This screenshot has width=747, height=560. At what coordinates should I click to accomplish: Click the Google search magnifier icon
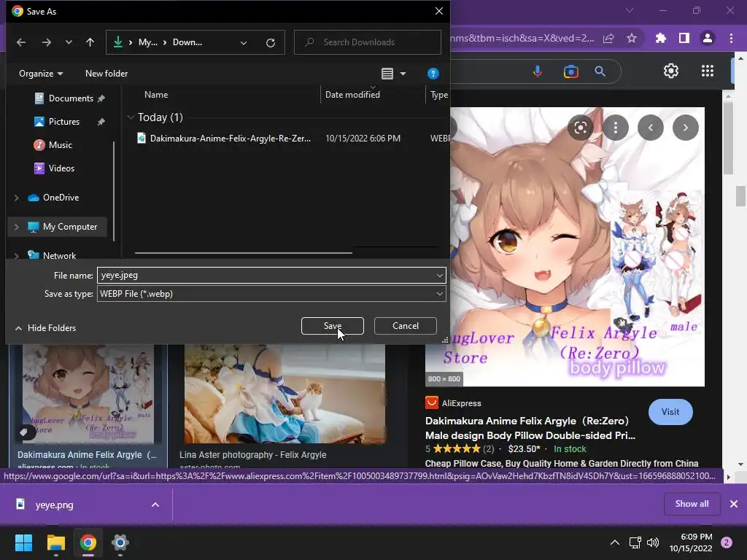pos(600,71)
